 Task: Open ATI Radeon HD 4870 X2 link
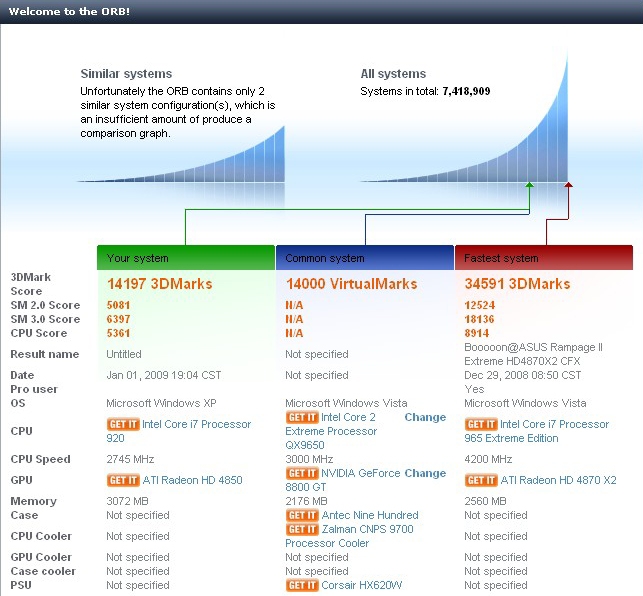tap(558, 480)
